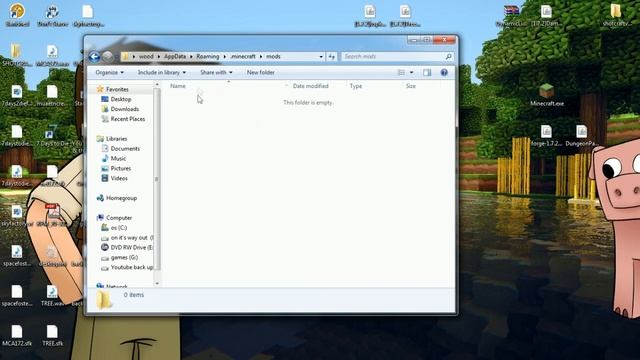Open the Documents library
640x360 pixels.
pos(125,149)
